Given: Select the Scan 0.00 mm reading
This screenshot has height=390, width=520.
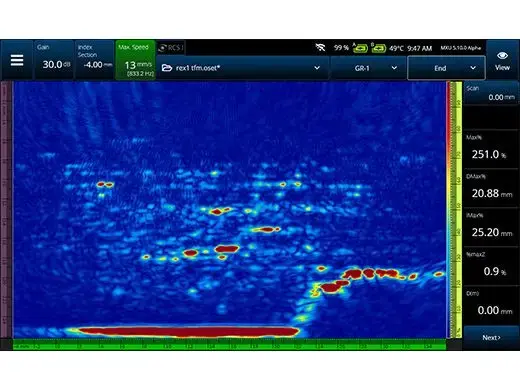Looking at the screenshot, I should coord(491,93).
